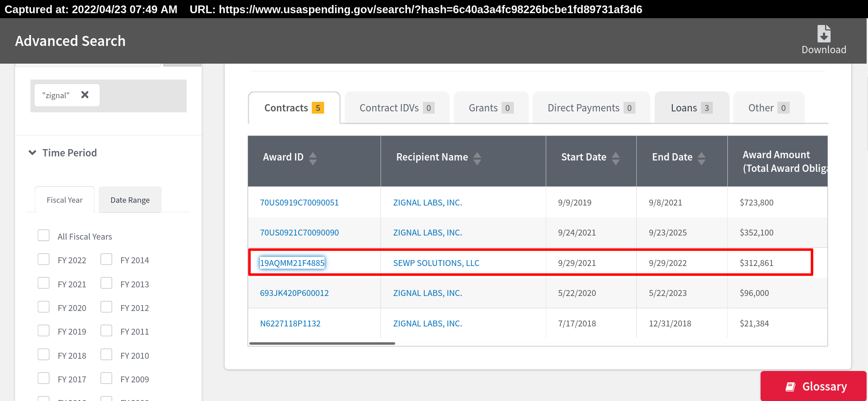Collapse the Time Period section chevron
This screenshot has height=401, width=868.
(x=32, y=153)
